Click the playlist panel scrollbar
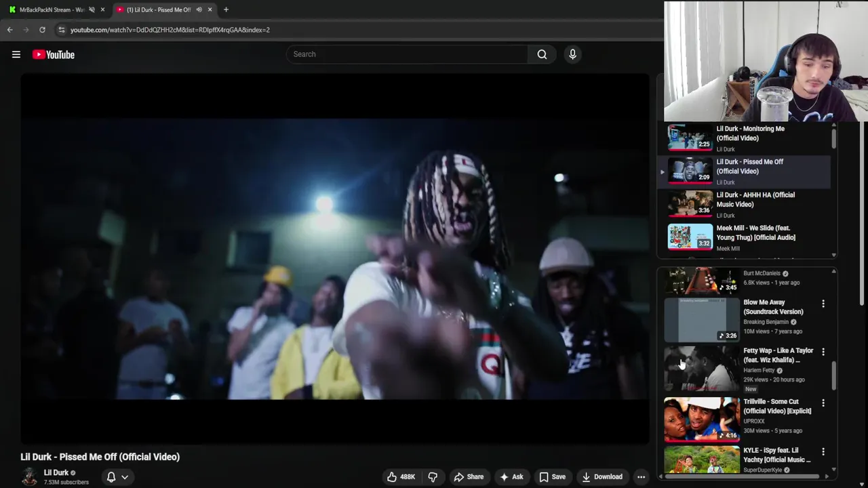The height and width of the screenshot is (488, 868). pos(833,139)
